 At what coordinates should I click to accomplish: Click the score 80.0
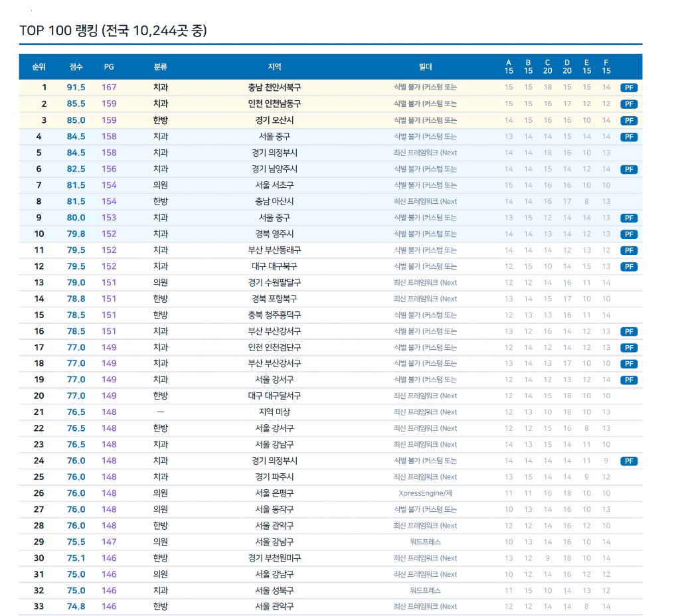coord(76,218)
